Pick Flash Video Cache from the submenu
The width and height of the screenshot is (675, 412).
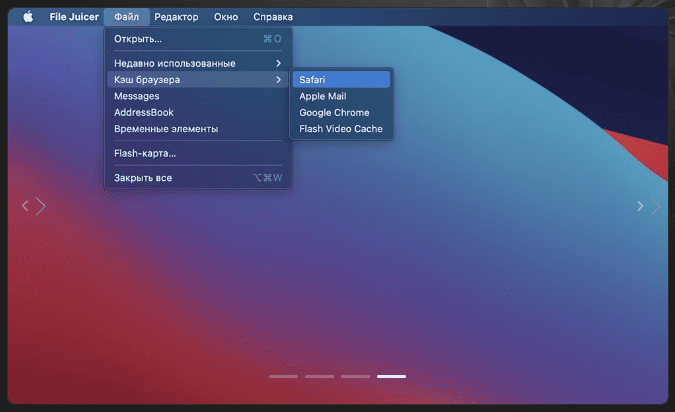tap(341, 129)
